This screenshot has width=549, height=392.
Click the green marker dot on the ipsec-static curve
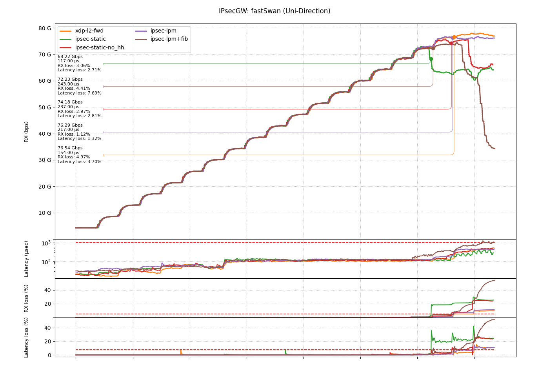coord(431,59)
